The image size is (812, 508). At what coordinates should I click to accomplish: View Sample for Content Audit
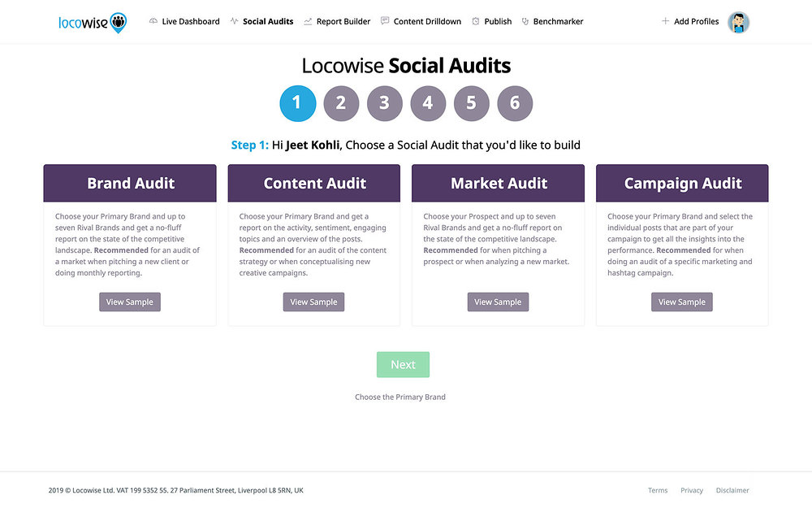pos(313,302)
